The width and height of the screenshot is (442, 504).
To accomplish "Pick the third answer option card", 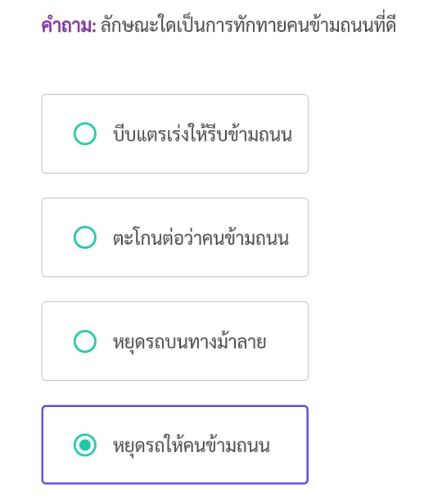I will click(x=175, y=341).
